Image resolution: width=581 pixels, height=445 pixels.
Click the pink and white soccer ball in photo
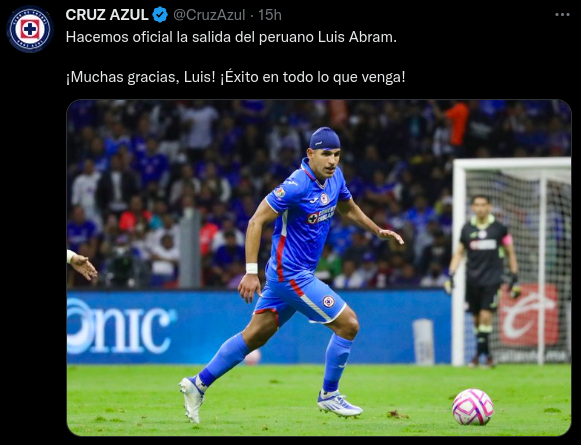click(x=472, y=407)
